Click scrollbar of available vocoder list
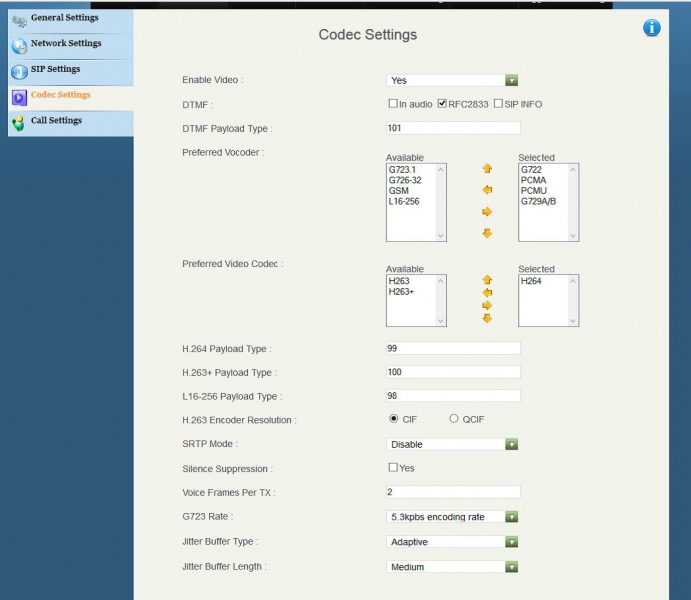 click(441, 203)
